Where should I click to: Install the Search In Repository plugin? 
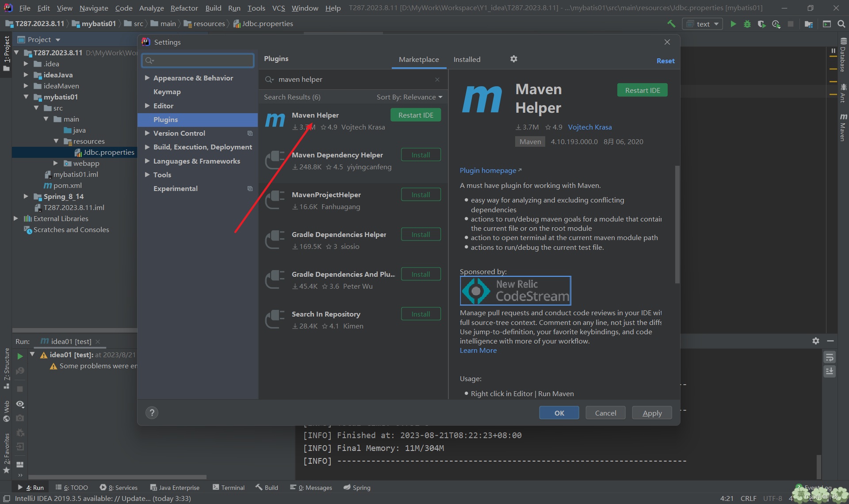[421, 314]
